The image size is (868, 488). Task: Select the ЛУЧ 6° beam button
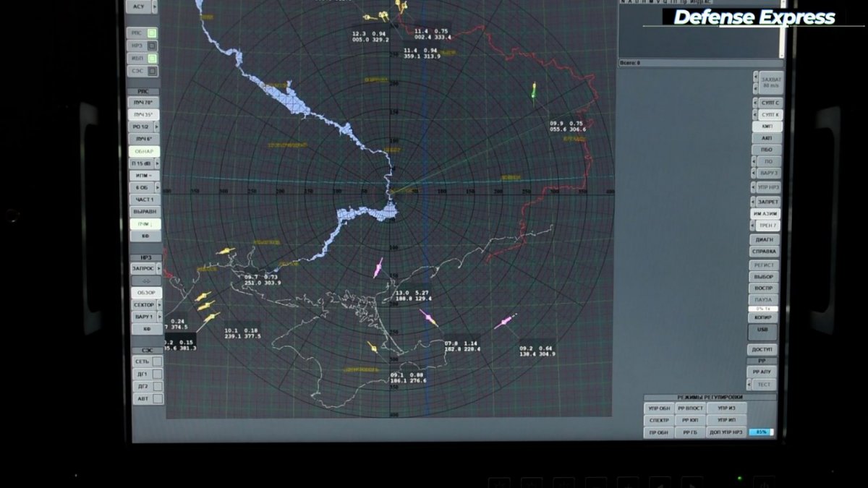coord(144,139)
